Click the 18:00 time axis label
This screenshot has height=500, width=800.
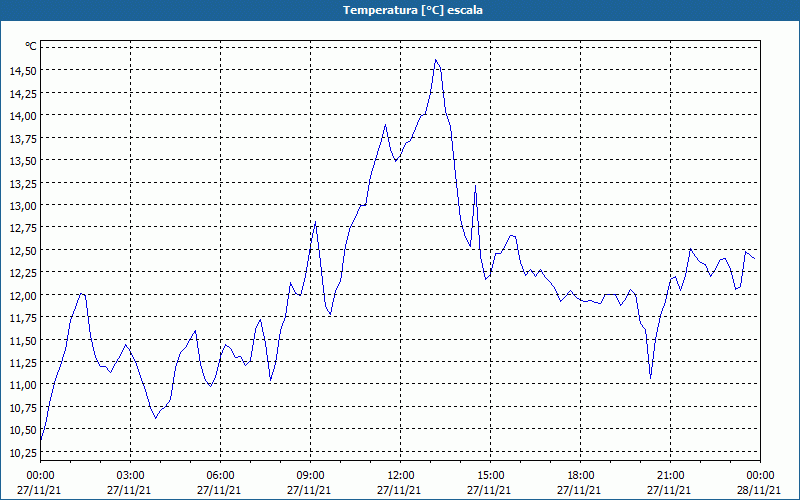(x=581, y=475)
